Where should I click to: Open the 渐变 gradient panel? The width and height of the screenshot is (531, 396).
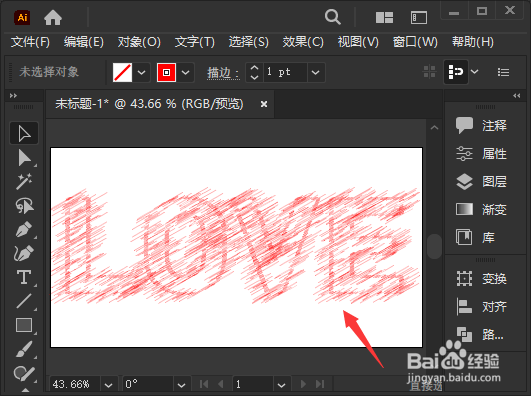pos(482,210)
